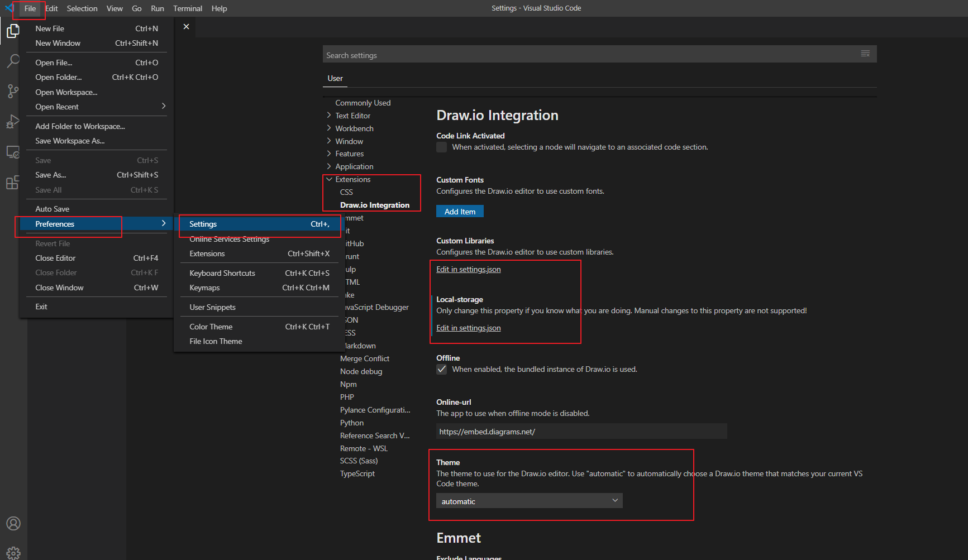This screenshot has height=560, width=968.
Task: Open the File menu
Action: [30, 8]
